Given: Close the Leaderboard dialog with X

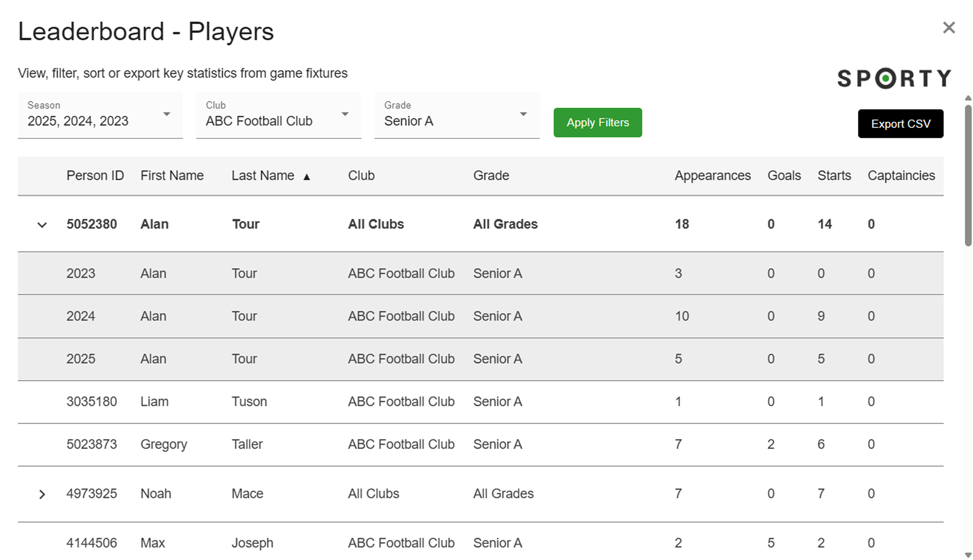Looking at the screenshot, I should click(949, 28).
